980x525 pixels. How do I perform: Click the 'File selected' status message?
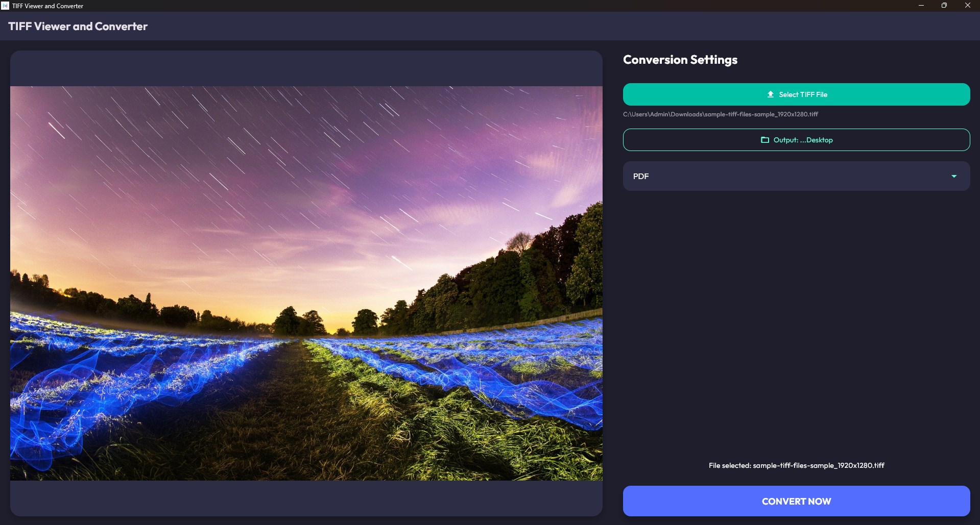point(796,465)
